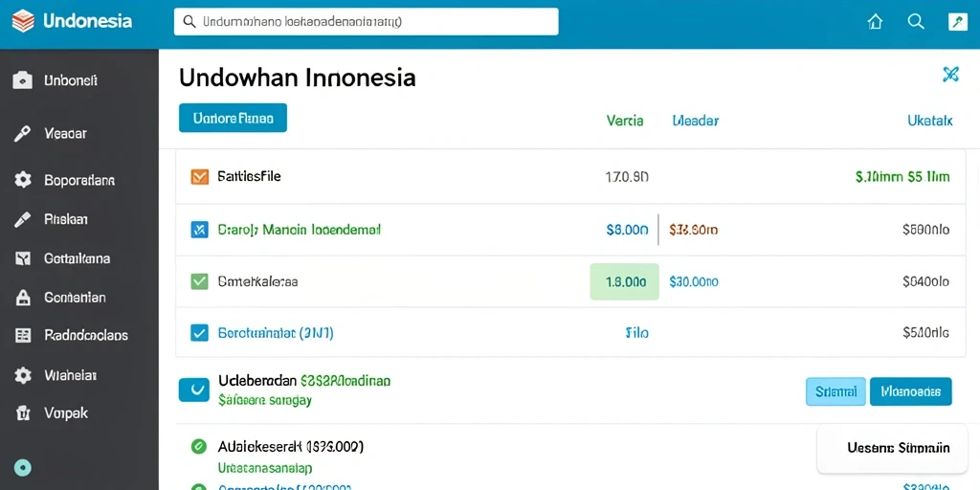The width and height of the screenshot is (980, 490).
Task: Toggle the checkbox for Berotuanatat row
Action: pyautogui.click(x=199, y=332)
